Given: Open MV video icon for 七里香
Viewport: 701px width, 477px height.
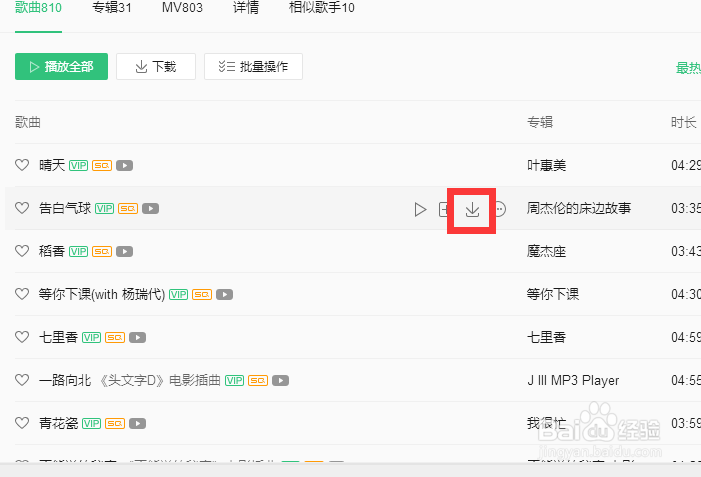Looking at the screenshot, I should tap(138, 337).
